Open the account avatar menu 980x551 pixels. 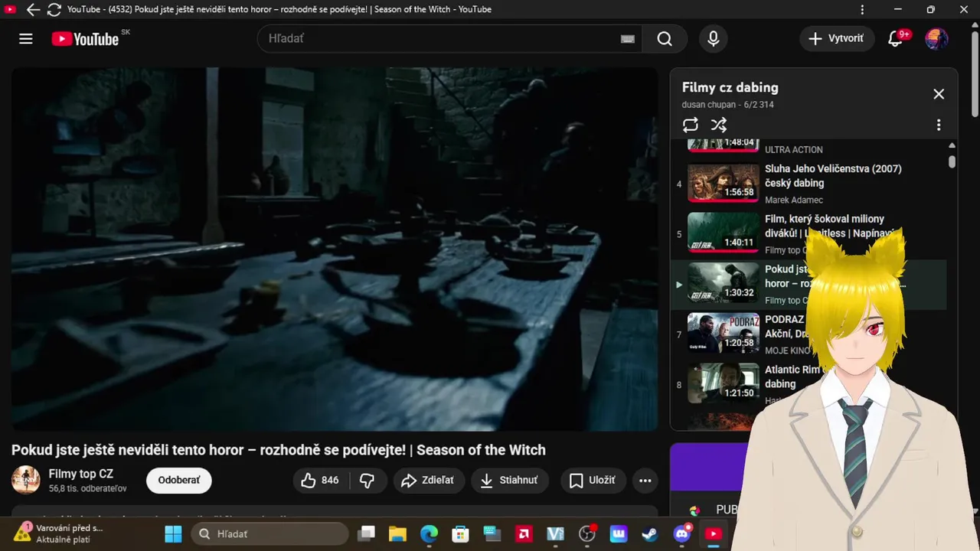(x=936, y=39)
